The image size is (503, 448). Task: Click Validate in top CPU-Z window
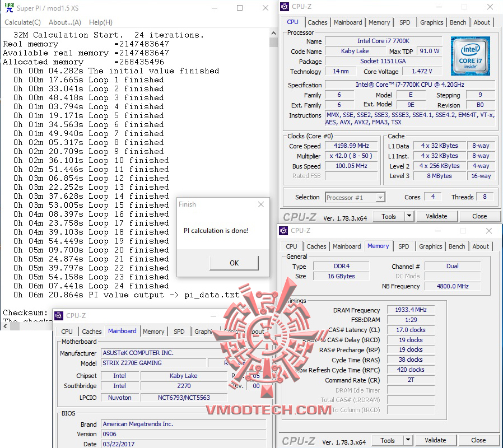coord(436,217)
